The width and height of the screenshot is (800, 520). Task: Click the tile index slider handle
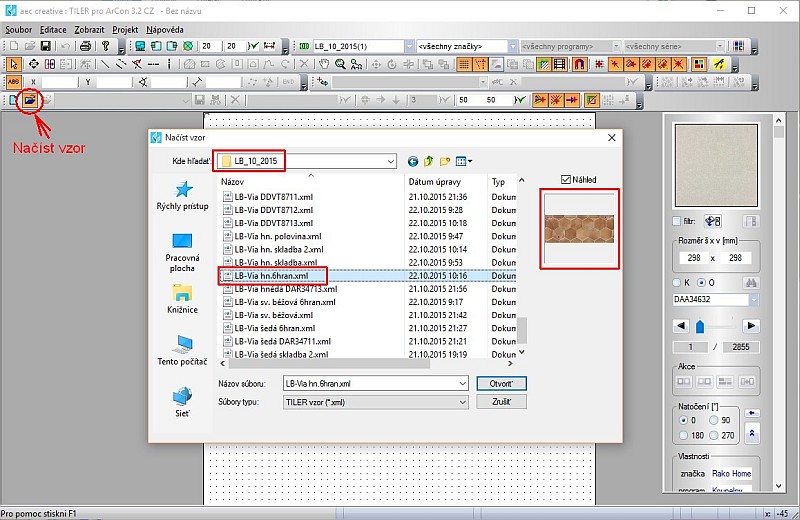pos(699,326)
